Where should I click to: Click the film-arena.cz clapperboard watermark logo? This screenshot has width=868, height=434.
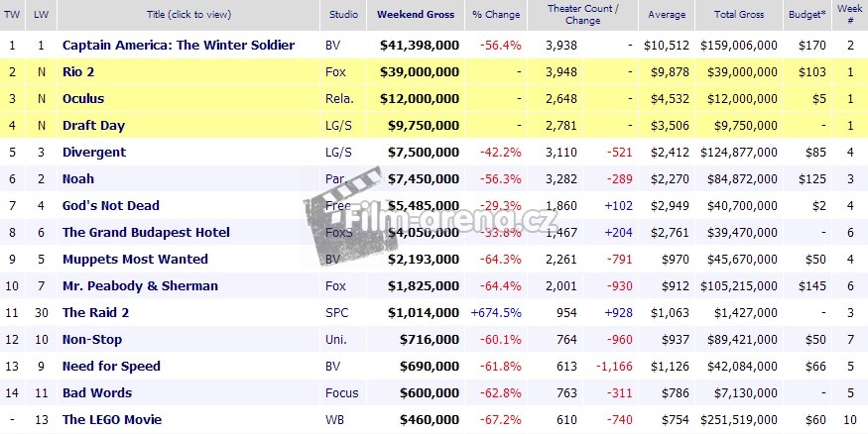[340, 204]
